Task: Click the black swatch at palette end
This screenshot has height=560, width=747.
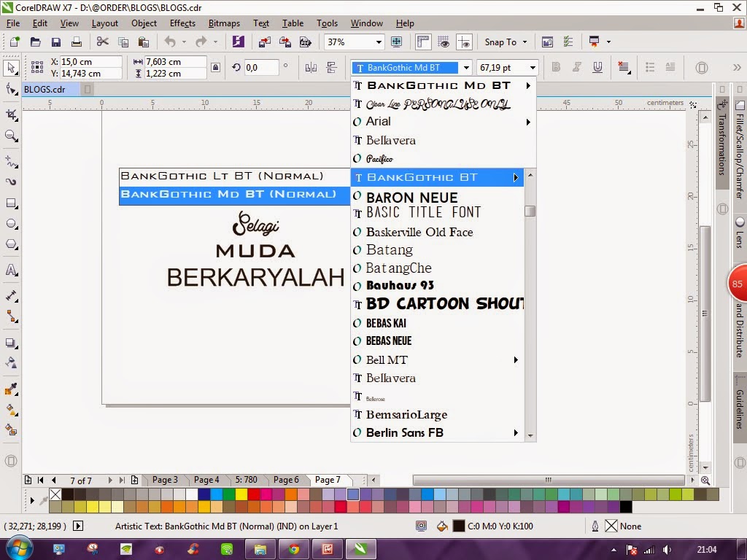Action: click(x=626, y=507)
